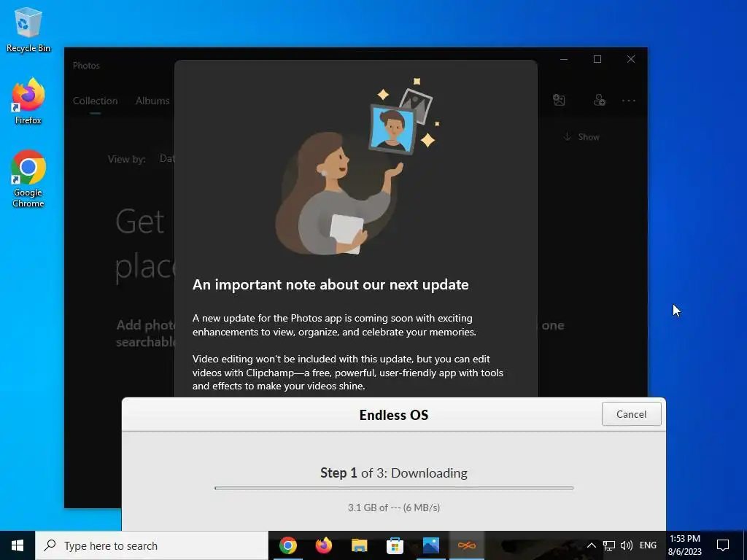Open the clock showing 1:53 PM

(685, 545)
